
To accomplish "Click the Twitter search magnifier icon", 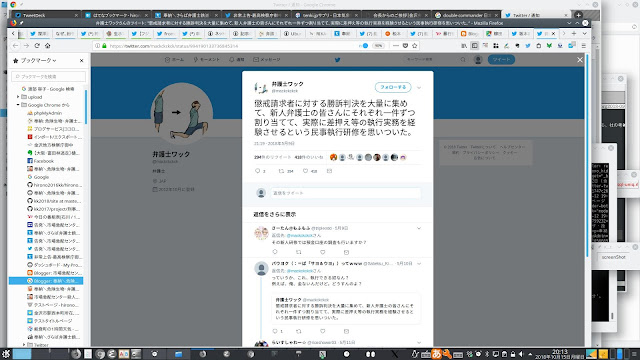I will (x=463, y=60).
